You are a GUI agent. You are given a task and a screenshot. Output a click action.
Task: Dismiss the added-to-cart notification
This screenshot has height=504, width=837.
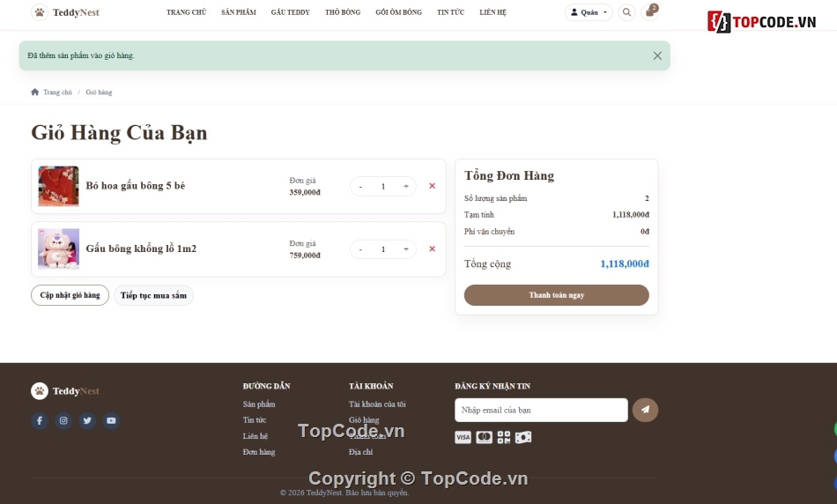point(657,56)
